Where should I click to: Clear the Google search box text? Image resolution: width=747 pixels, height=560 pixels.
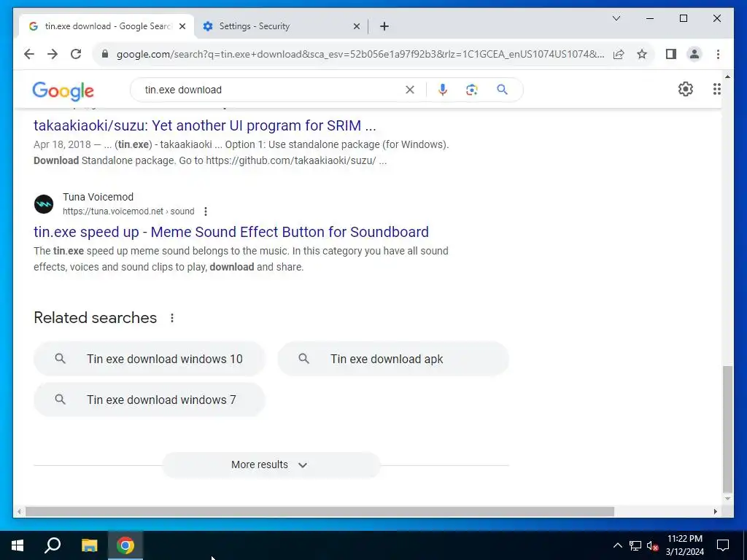pyautogui.click(x=410, y=90)
